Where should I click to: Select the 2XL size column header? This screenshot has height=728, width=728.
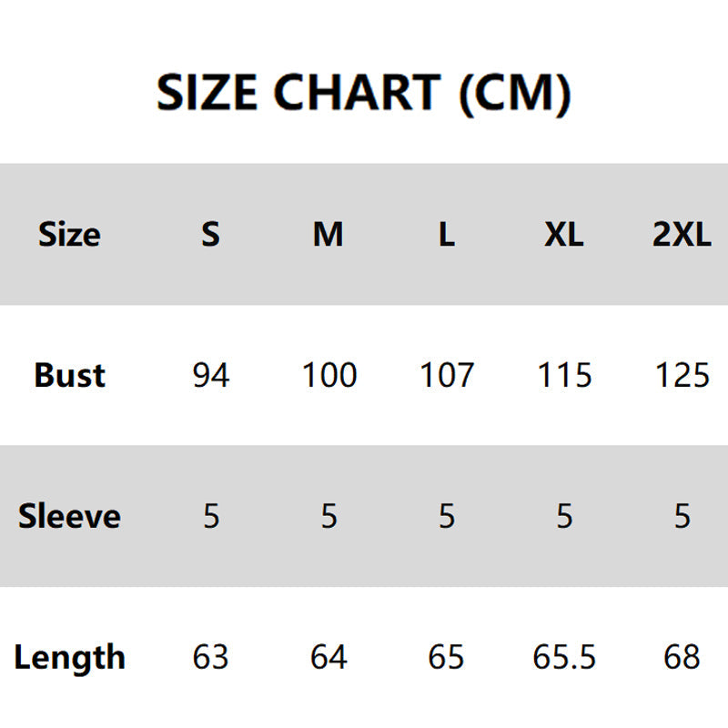pos(682,235)
